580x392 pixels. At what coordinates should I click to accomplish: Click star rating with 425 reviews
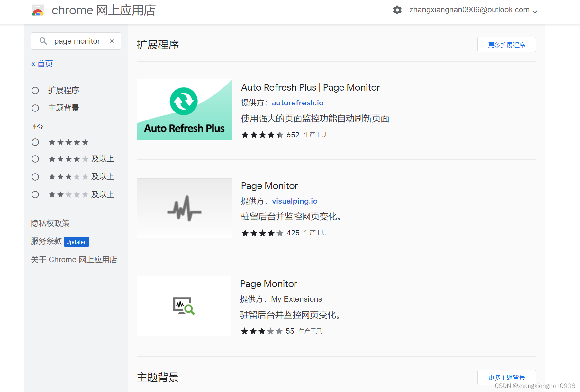(x=262, y=233)
